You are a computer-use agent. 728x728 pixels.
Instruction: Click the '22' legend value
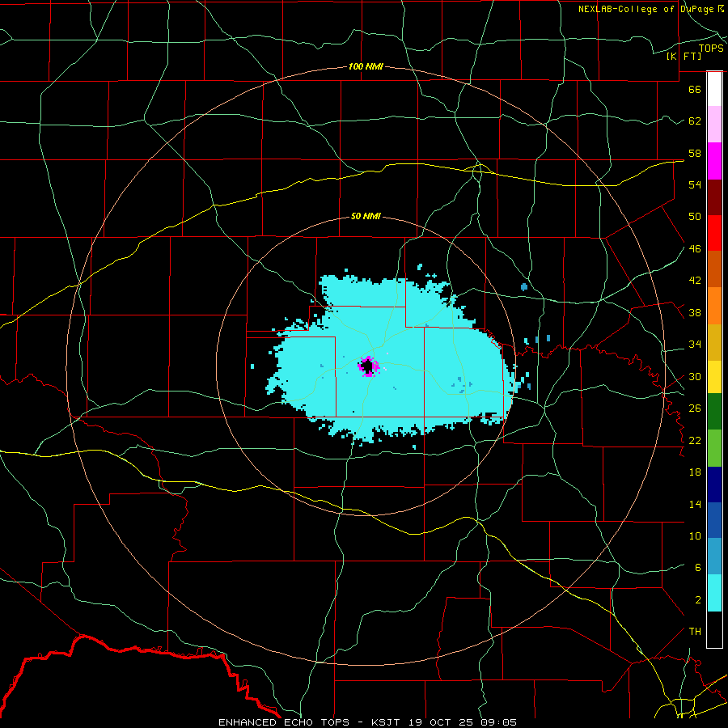(695, 440)
